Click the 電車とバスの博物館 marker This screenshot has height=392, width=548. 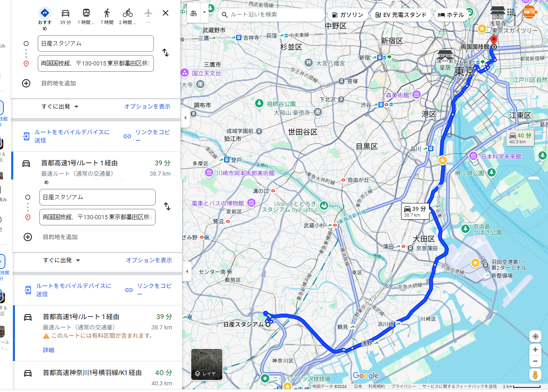(x=251, y=203)
